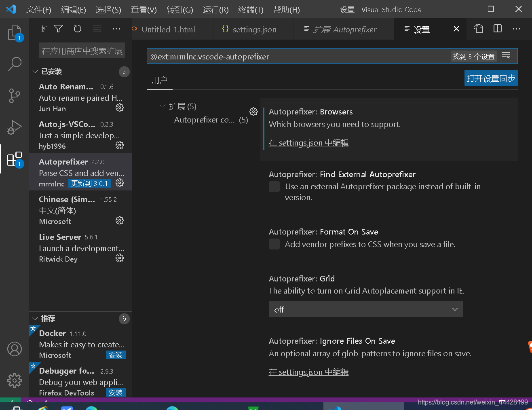
Task: Clear settings search input filter icon
Action: click(x=506, y=56)
